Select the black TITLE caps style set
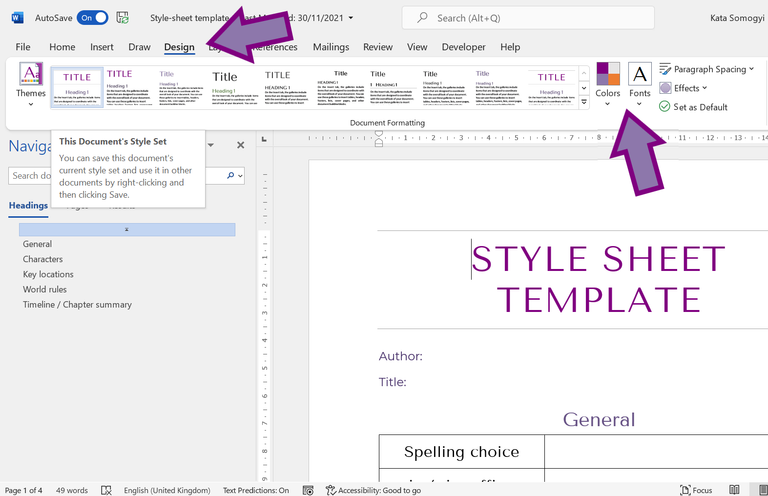768x496 pixels. click(287, 87)
